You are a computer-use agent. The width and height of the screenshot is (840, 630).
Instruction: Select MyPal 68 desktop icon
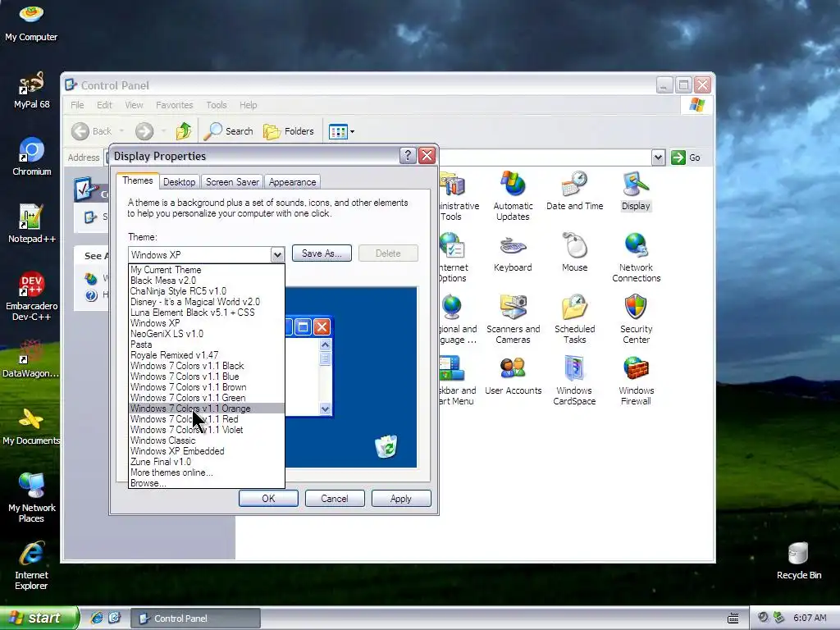pos(31,90)
